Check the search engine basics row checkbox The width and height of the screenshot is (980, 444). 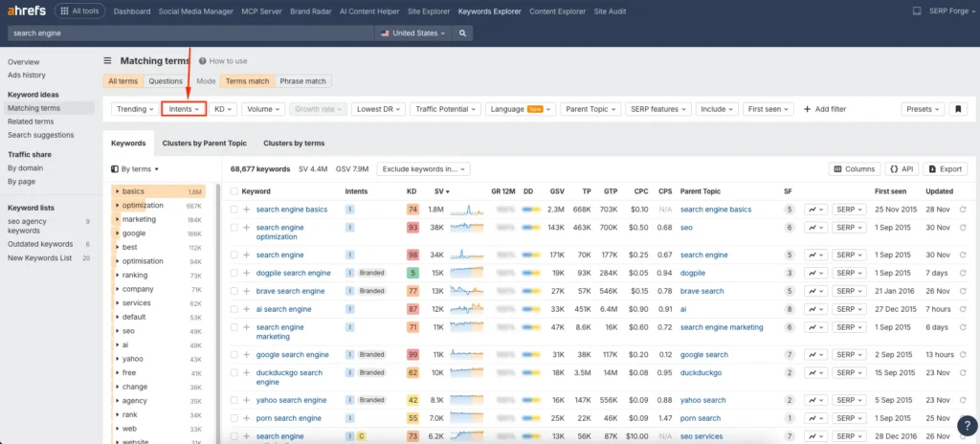click(x=234, y=210)
